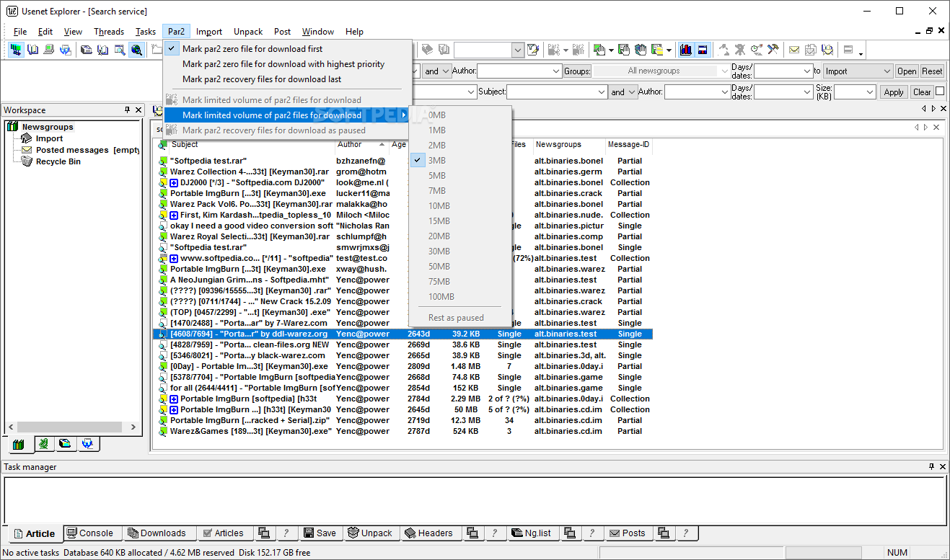The image size is (950, 560).
Task: Click the speech bubble reply toolbar icon
Action: pos(827,50)
